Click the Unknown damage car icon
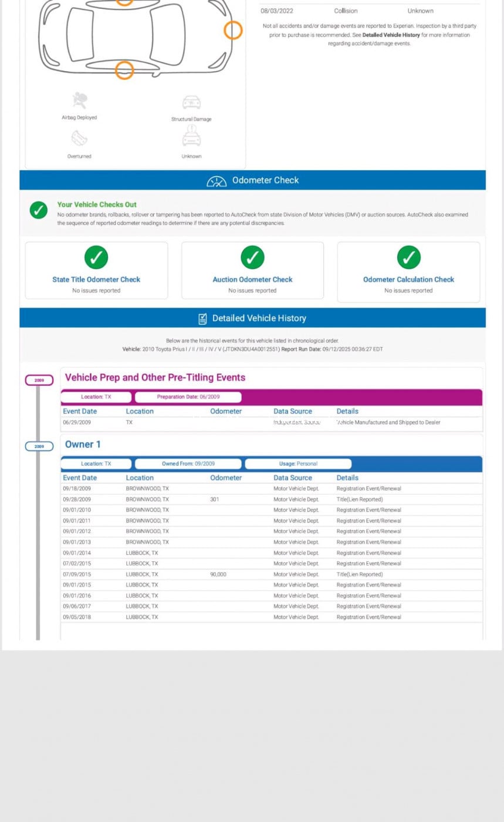The width and height of the screenshot is (504, 822). click(x=191, y=137)
